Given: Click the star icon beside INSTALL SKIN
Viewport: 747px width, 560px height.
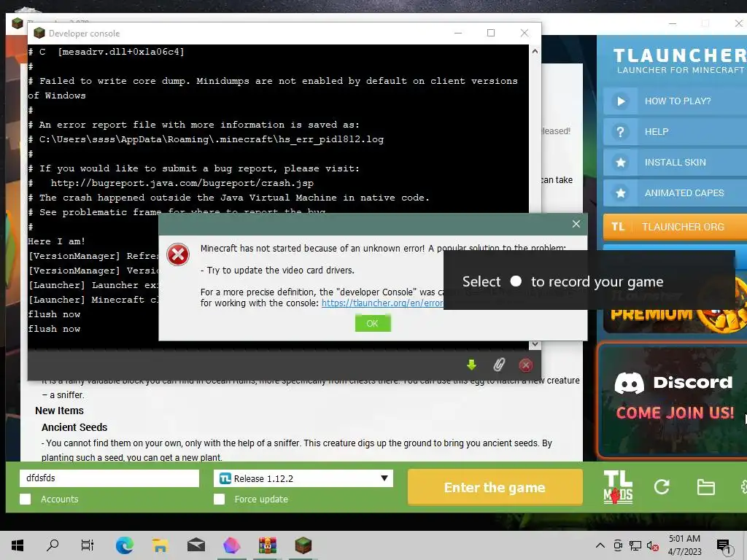Looking at the screenshot, I should (x=621, y=163).
